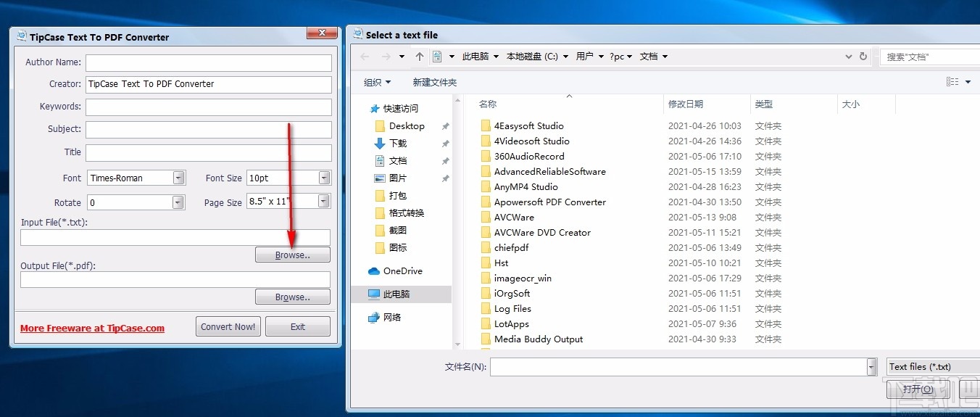
Task: Click the up-folder arrow in file dialog
Action: pyautogui.click(x=420, y=57)
